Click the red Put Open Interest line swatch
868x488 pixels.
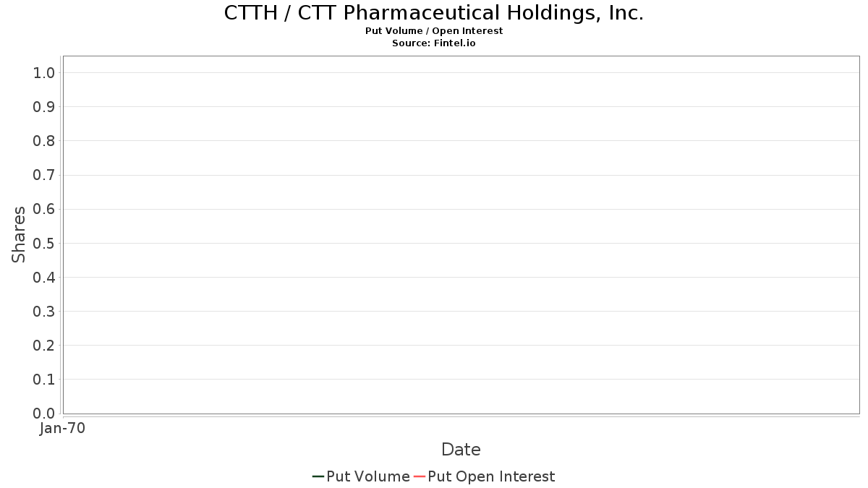point(420,476)
